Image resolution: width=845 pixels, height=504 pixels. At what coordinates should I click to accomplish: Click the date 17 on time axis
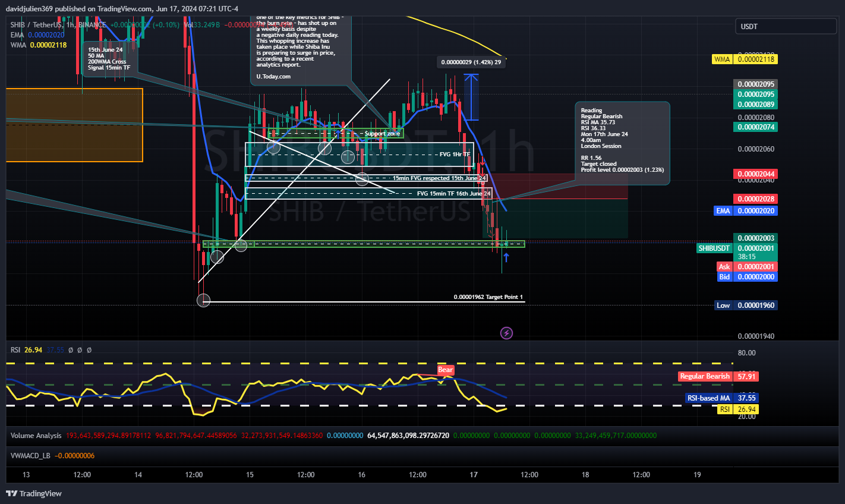click(474, 475)
